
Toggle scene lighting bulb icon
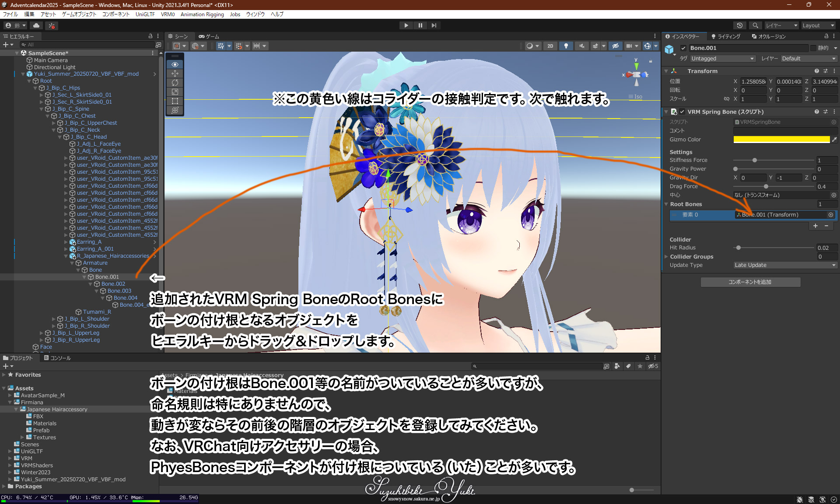(x=566, y=46)
